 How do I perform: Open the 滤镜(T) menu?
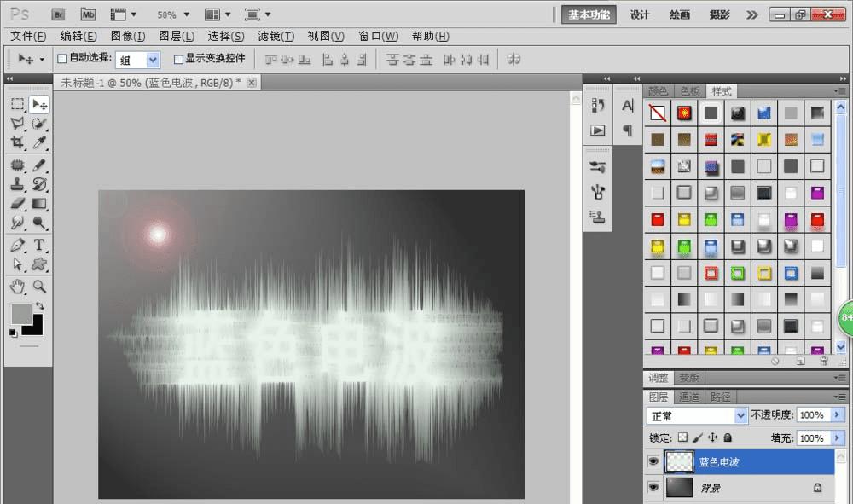[x=276, y=36]
